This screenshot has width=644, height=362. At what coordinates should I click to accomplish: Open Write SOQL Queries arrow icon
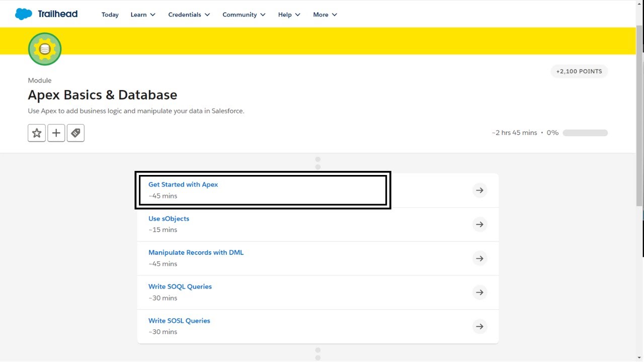pyautogui.click(x=480, y=292)
